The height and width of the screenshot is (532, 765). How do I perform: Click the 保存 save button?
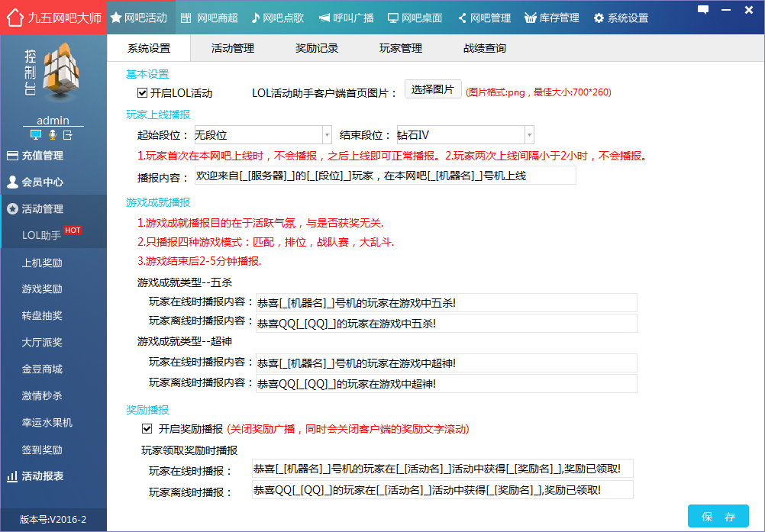[718, 517]
